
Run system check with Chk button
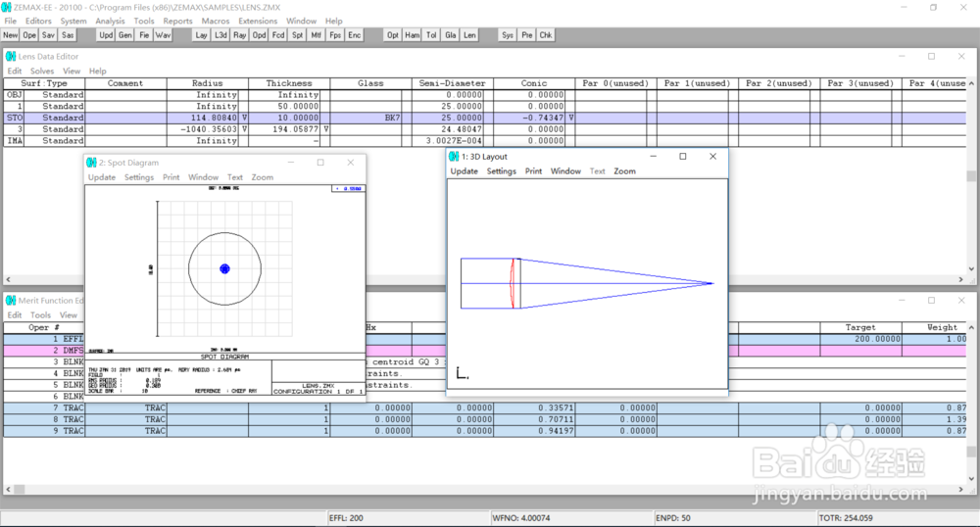click(546, 35)
